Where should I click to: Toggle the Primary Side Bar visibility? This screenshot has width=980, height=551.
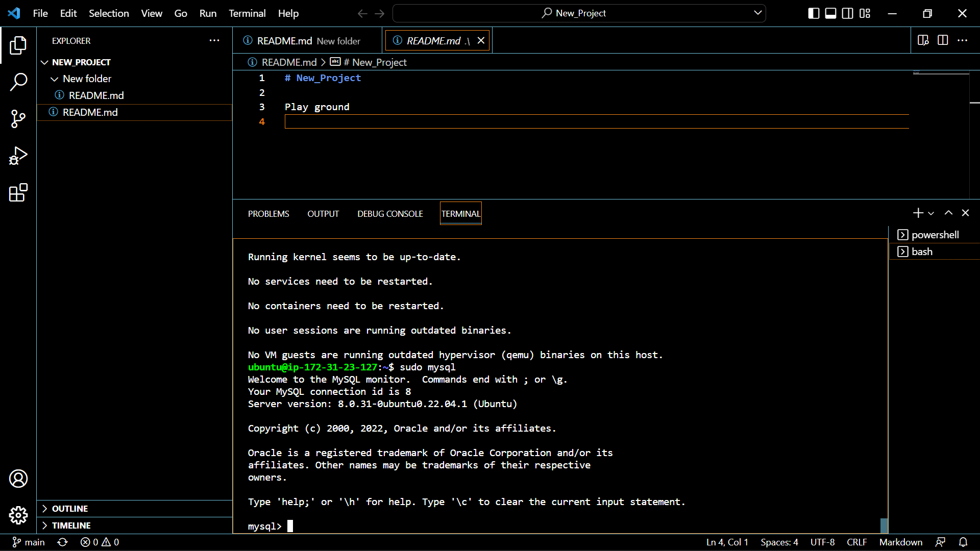point(813,13)
